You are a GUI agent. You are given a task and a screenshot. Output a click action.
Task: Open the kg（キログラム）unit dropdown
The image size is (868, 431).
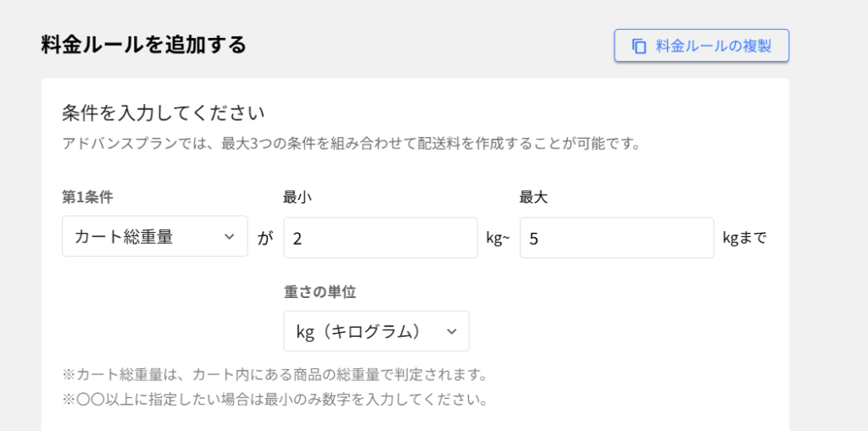point(376,331)
